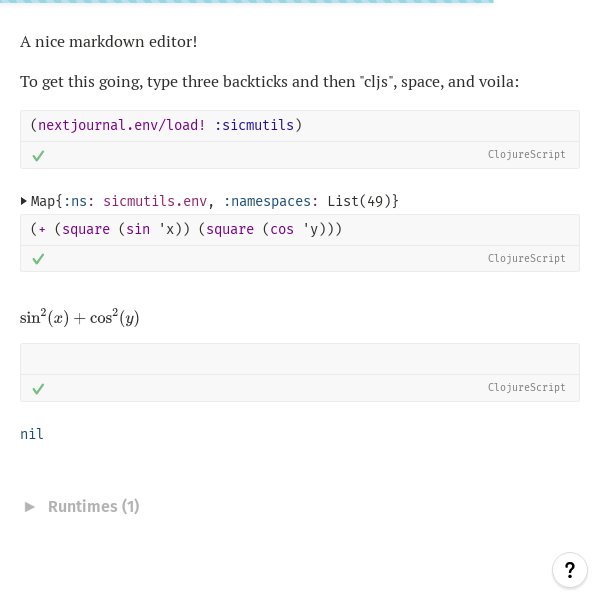Click the striped progress bar at top

click(247, 2)
